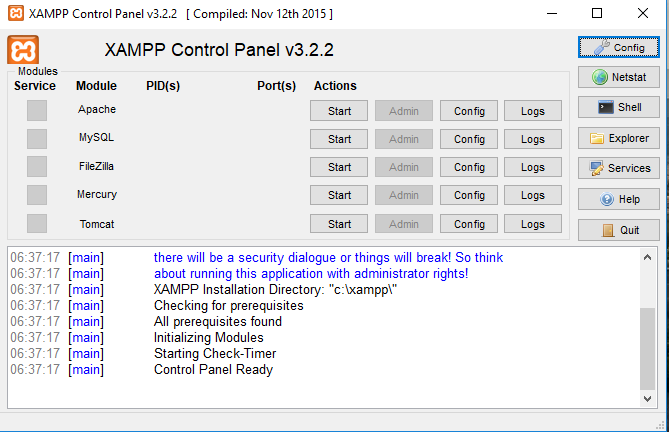Click the "XAMPP Installation Directory" log line

click(x=275, y=290)
